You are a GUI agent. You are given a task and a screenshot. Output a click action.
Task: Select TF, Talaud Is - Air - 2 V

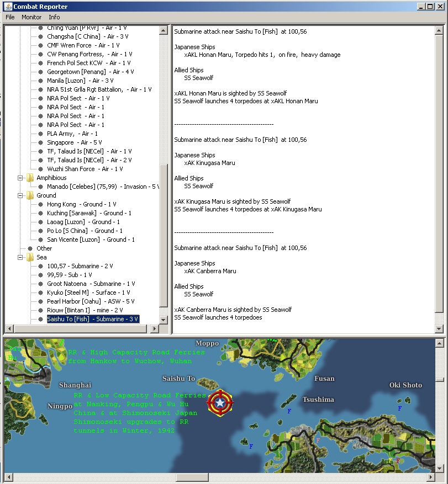[x=89, y=160]
